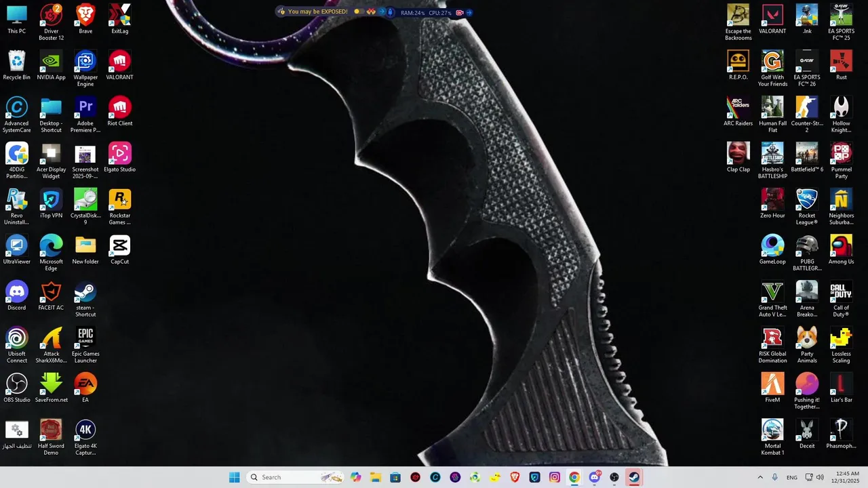Open File Explorer from taskbar
The height and width of the screenshot is (488, 868).
pos(376,477)
